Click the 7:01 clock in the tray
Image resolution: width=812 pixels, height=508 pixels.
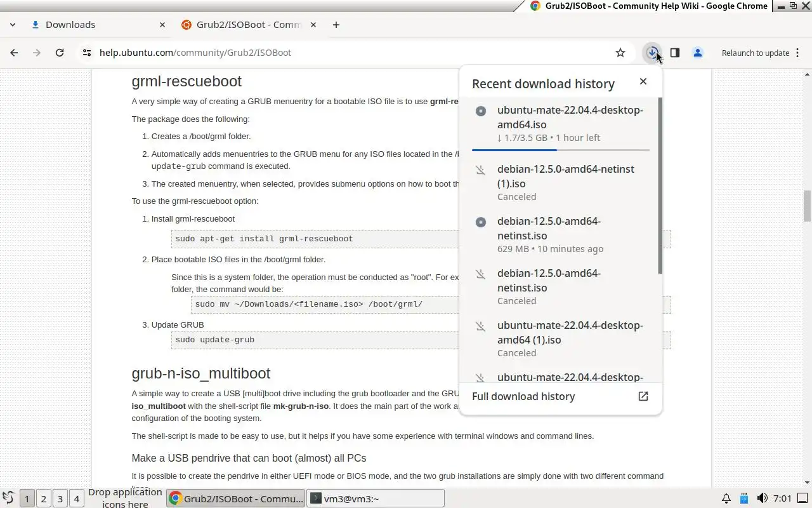click(x=782, y=498)
